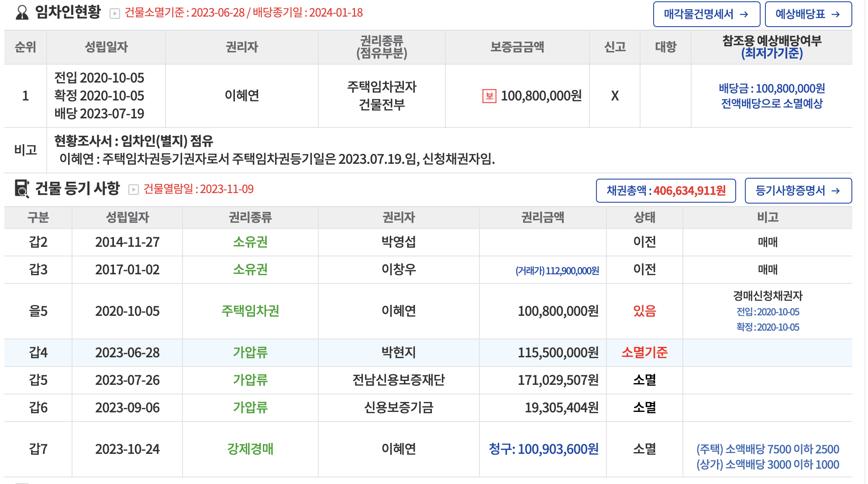
Task: Click the green 대항 color box
Action: (x=665, y=95)
